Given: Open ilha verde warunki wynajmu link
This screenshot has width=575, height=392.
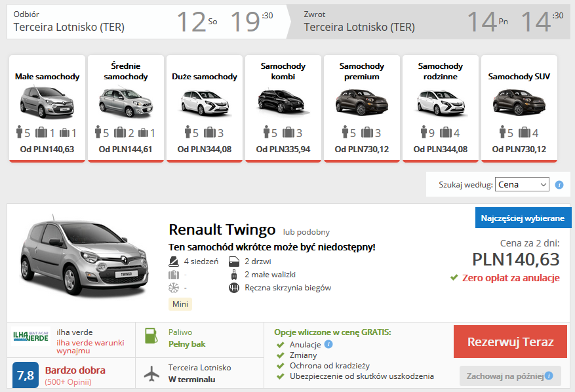Looking at the screenshot, I should pyautogui.click(x=90, y=347).
